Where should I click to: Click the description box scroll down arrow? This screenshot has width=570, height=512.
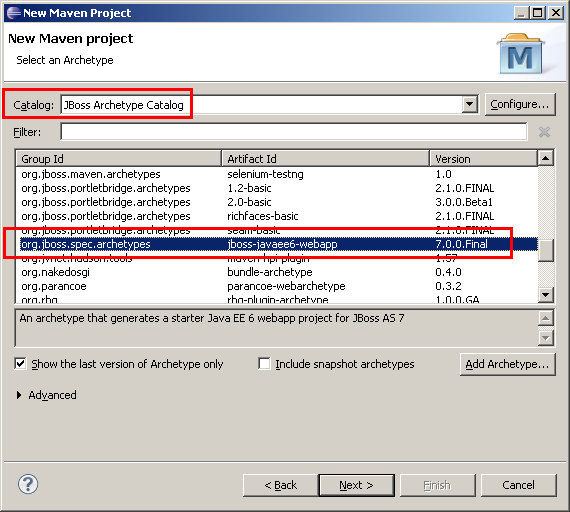tap(545, 338)
